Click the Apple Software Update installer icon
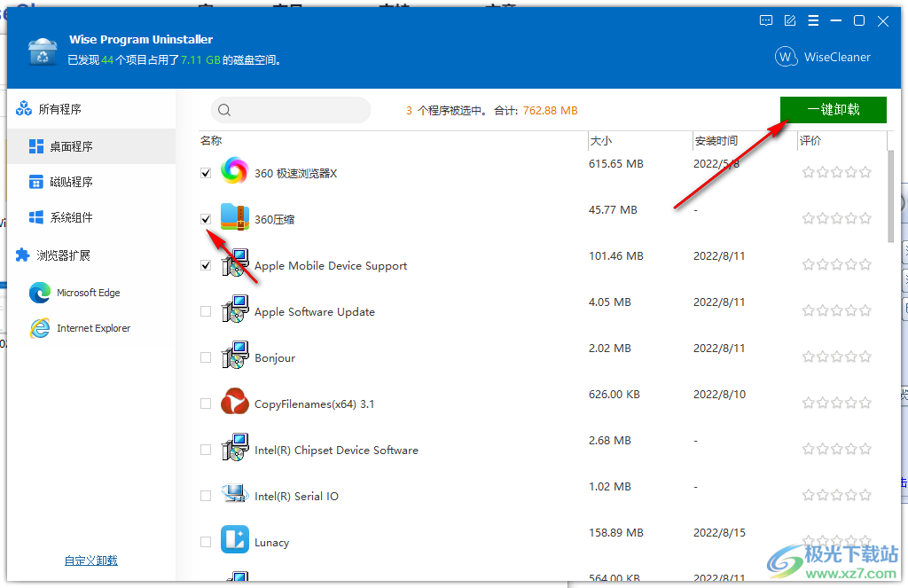 (234, 310)
